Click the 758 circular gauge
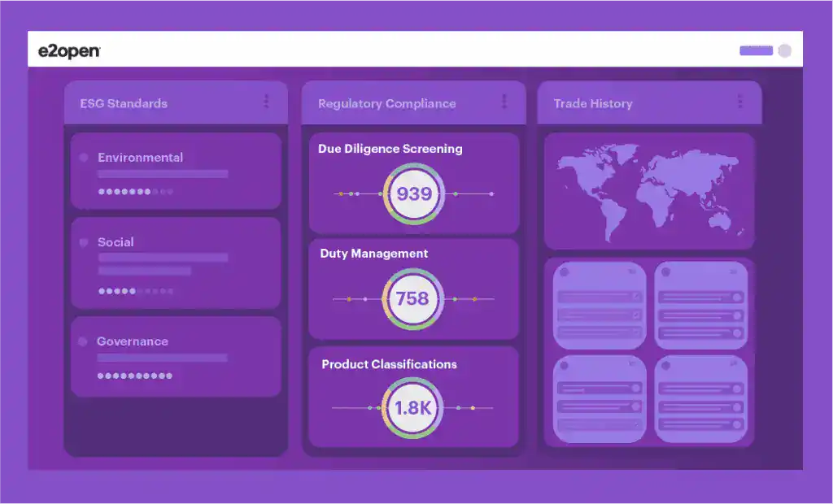Screen dimensions: 833x504 412,298
